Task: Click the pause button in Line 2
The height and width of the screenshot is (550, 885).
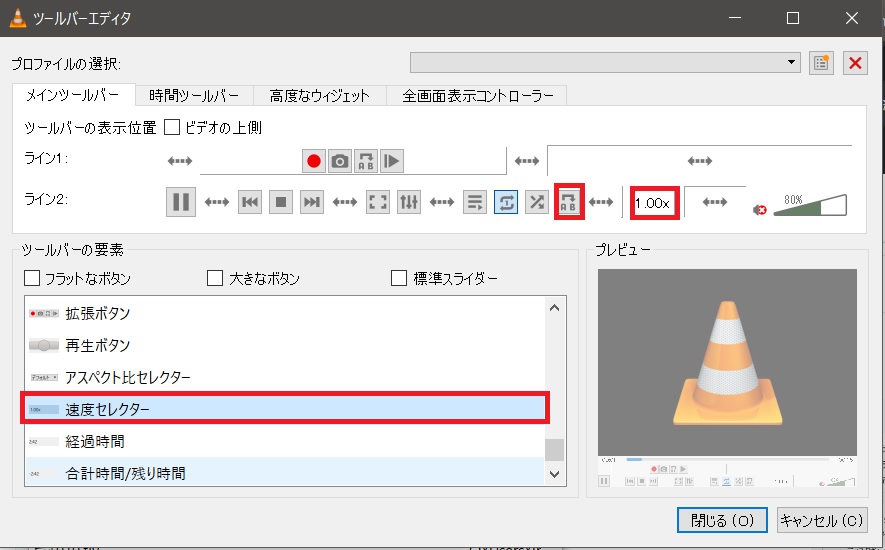Action: 181,202
